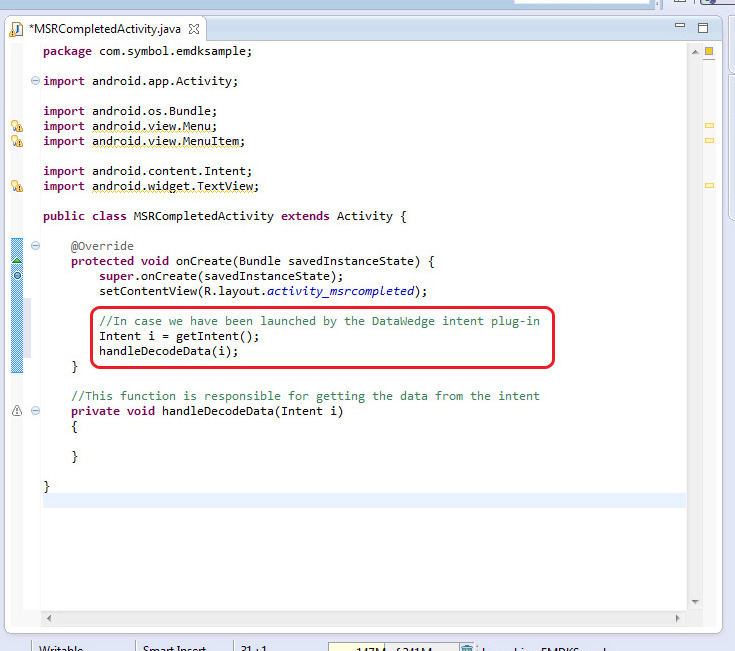Click warning marker beside handleDecodeData method

[x=16, y=411]
